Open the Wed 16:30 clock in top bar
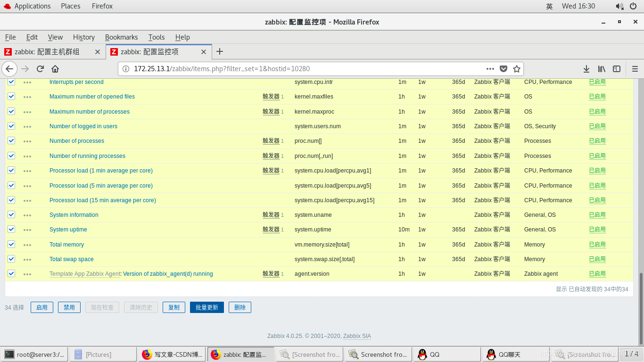 (578, 6)
